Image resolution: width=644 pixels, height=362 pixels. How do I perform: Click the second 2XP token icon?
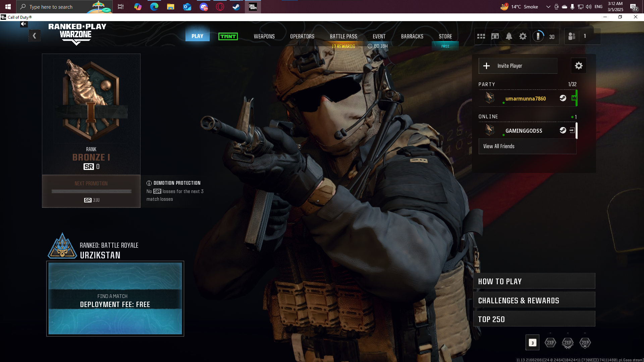pos(568,343)
